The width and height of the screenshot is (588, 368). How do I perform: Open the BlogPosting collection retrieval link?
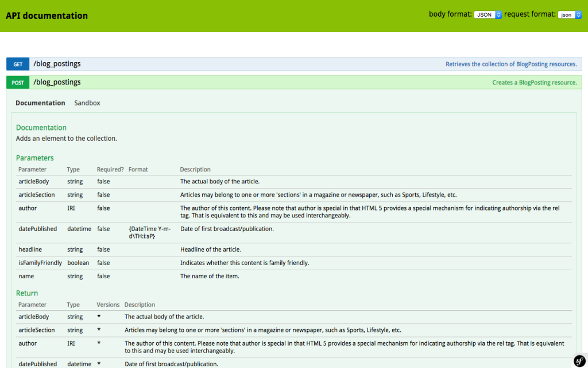(511, 64)
